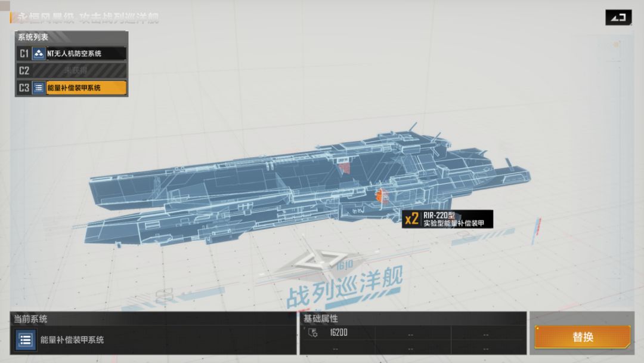Click the x2 quantity marker

point(411,219)
